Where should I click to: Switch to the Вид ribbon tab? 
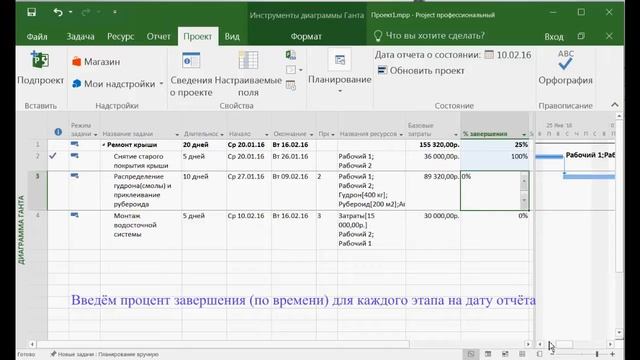(x=232, y=37)
